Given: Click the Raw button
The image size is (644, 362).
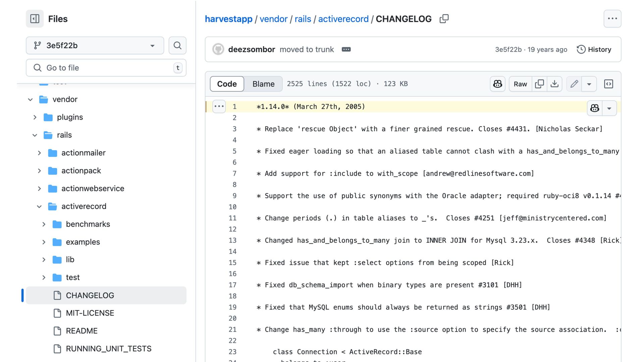Looking at the screenshot, I should [x=520, y=84].
